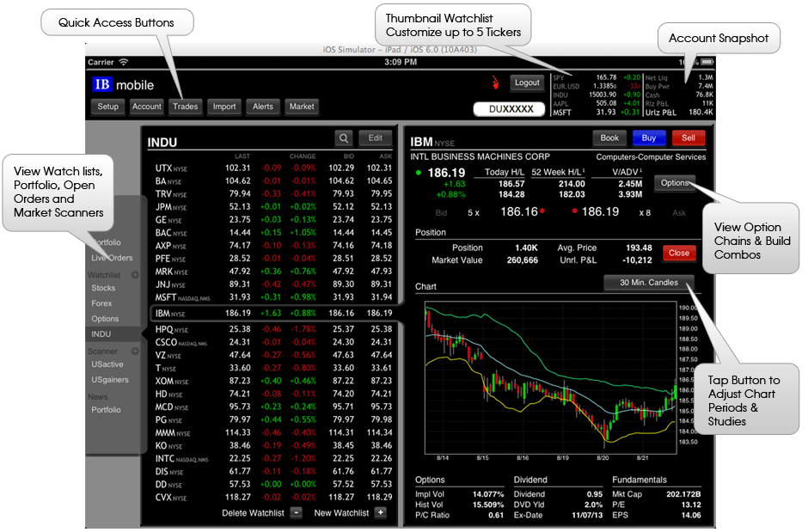Tap the IBM bid price 186.16
This screenshot has height=532, width=808.
519,211
